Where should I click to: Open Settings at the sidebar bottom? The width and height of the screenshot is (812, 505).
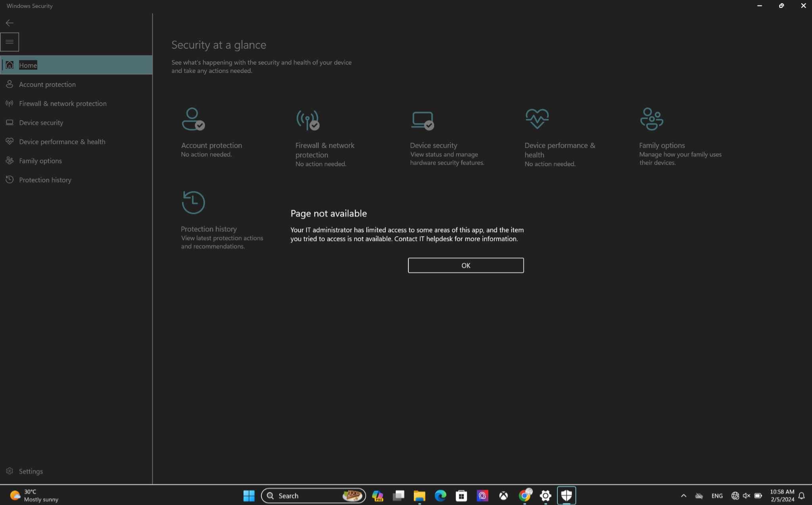click(31, 471)
